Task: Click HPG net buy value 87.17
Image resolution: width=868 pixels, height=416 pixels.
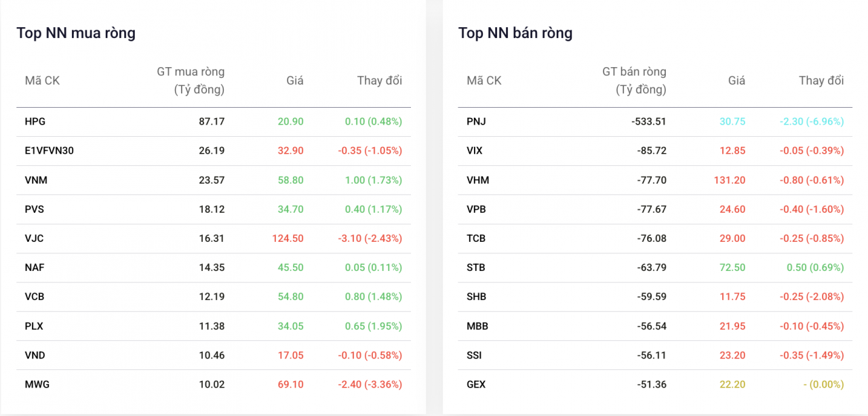Action: coord(212,121)
